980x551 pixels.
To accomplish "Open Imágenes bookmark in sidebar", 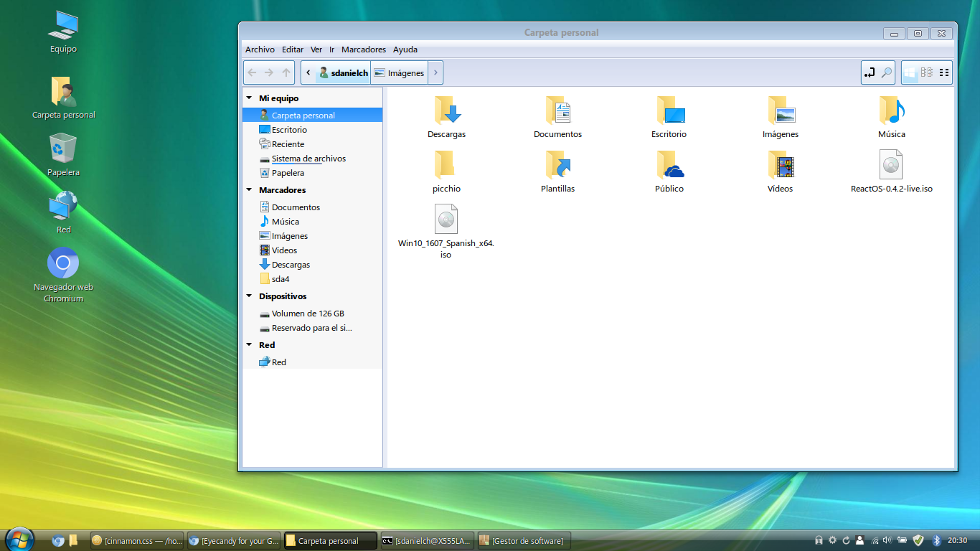I will pyautogui.click(x=312, y=236).
